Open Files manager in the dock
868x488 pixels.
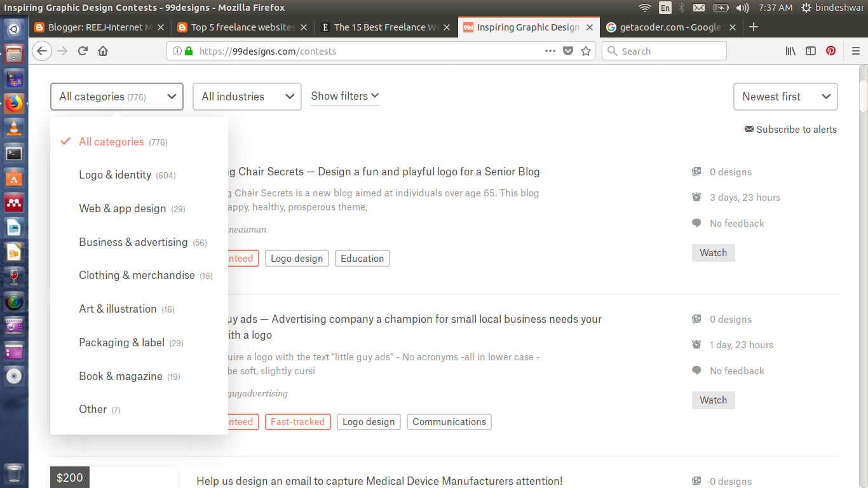14,53
